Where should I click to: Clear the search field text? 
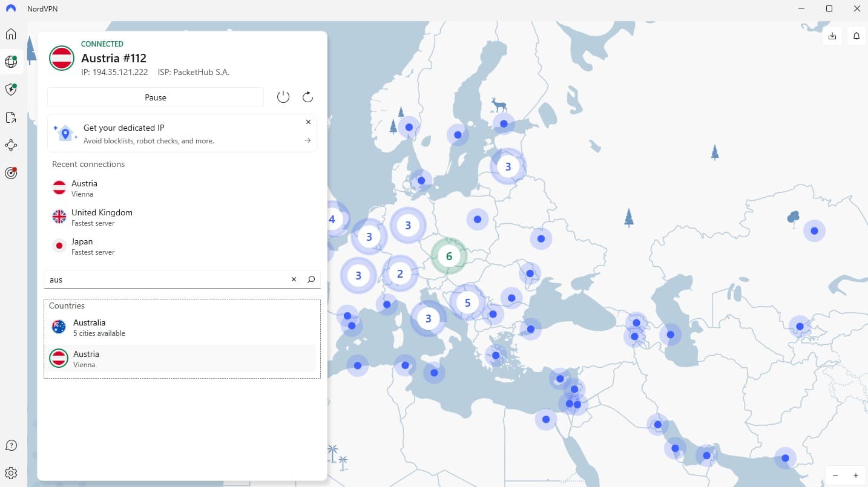click(294, 279)
